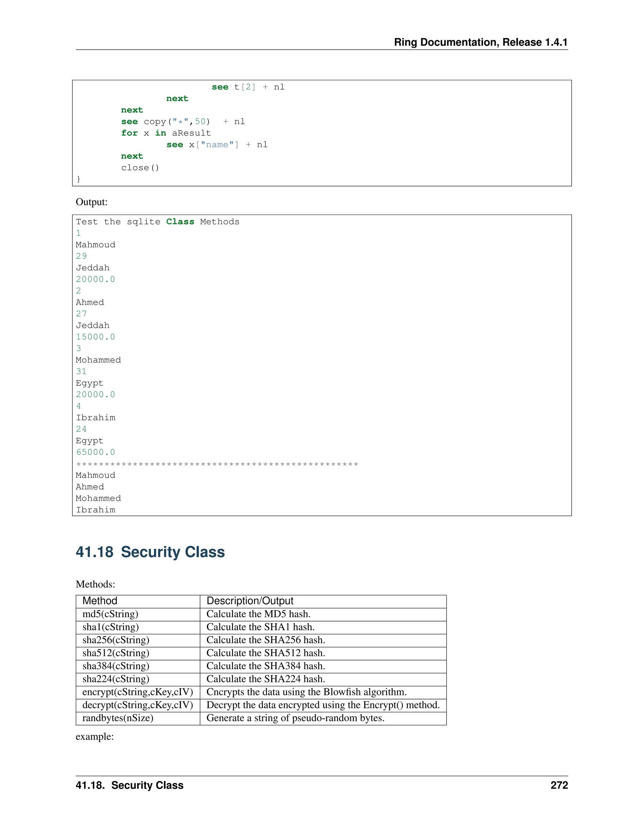Click the 'Method' column header

pos(100,601)
